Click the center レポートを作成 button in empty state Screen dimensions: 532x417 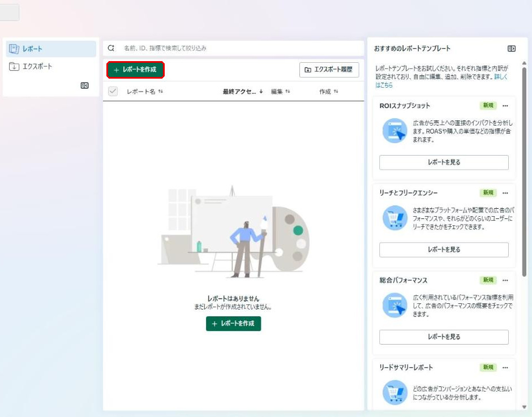pos(233,324)
